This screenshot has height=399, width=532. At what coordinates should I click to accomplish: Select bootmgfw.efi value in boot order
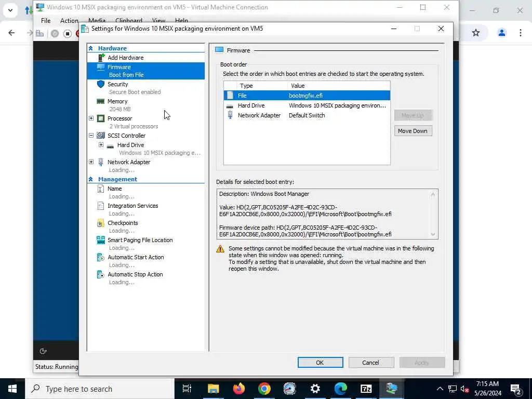(x=305, y=96)
